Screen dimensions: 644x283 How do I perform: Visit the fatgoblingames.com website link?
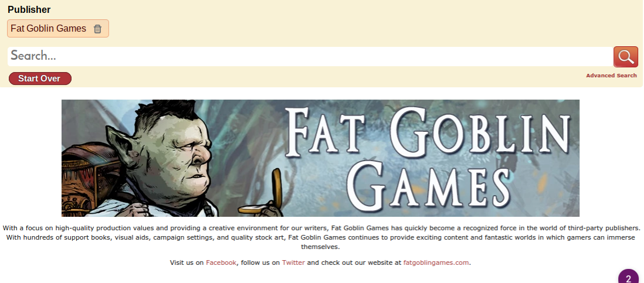coord(436,262)
